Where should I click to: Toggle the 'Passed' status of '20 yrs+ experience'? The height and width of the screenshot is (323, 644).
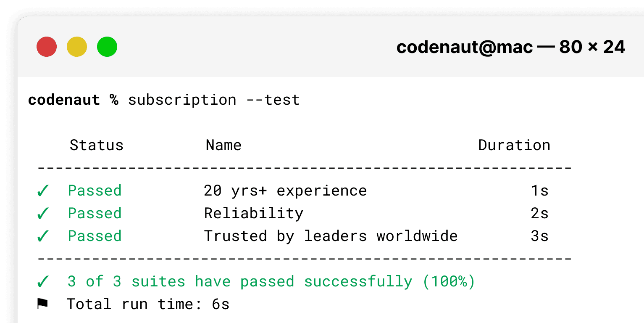95,191
